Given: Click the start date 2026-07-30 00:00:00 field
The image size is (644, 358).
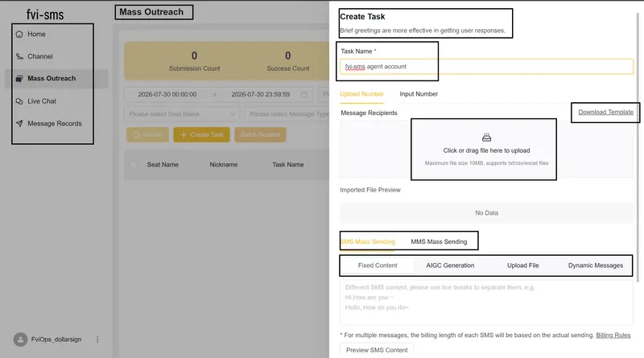Looking at the screenshot, I should pos(167,94).
